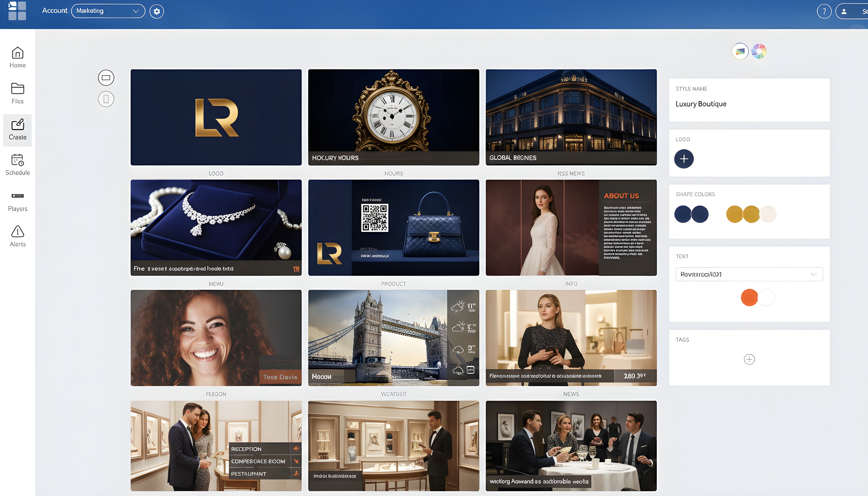The height and width of the screenshot is (496, 868).
Task: Switch to landscape orientation view
Action: 106,78
